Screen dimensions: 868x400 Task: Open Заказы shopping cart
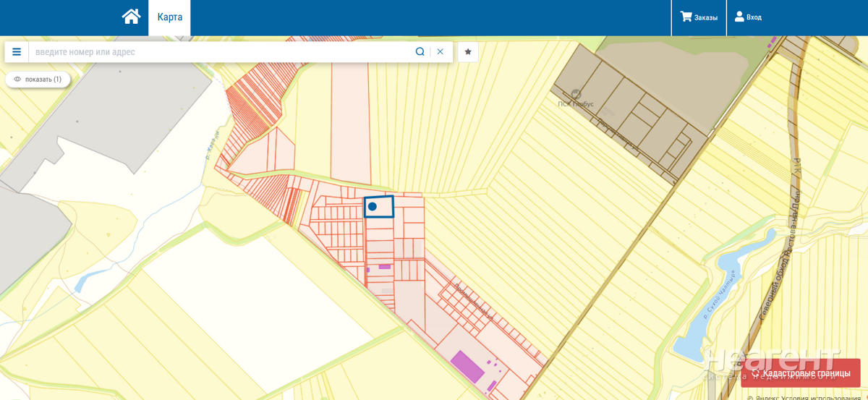(699, 17)
